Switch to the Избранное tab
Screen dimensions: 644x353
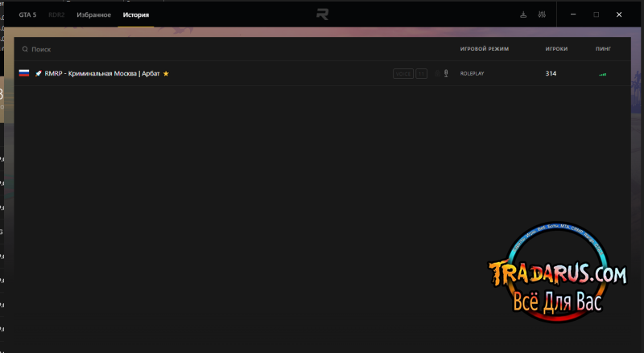[x=93, y=14]
